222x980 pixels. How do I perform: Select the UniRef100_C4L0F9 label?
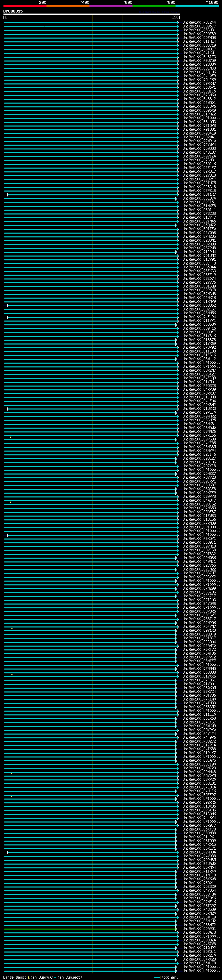coord(199,76)
